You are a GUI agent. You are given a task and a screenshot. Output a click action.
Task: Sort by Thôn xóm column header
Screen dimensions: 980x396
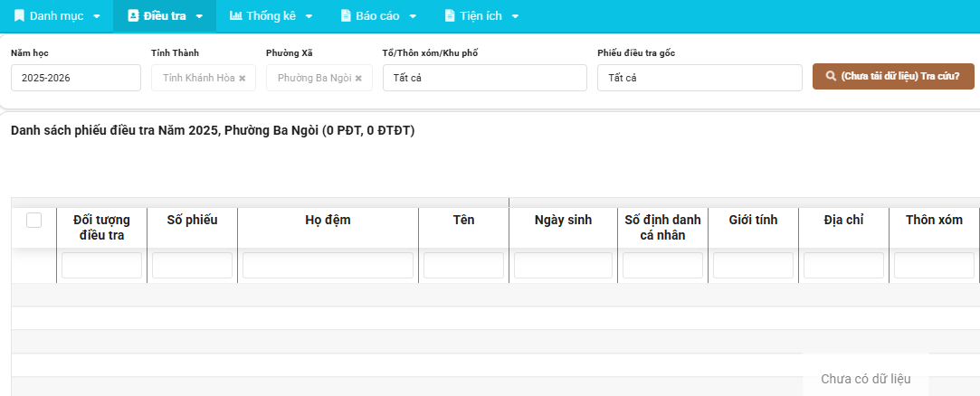935,227
